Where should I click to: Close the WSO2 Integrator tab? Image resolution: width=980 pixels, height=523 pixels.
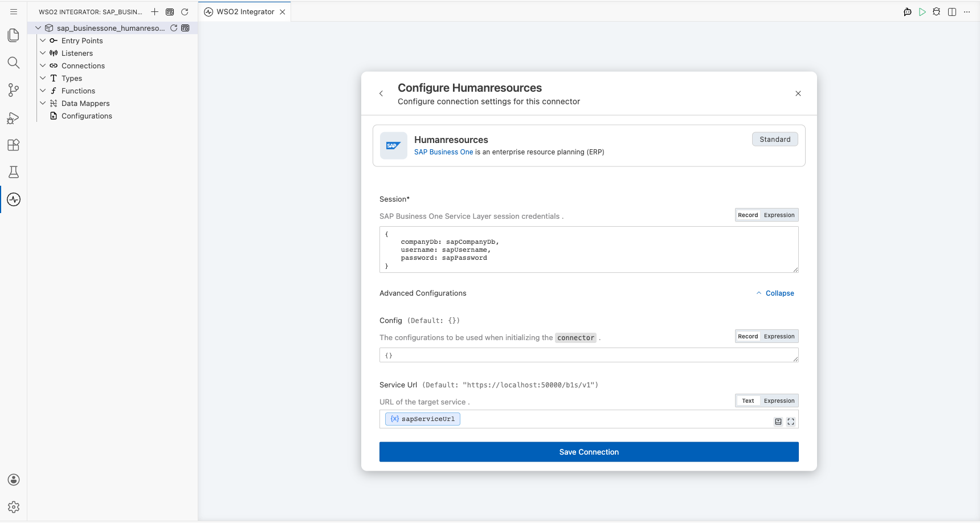(x=283, y=12)
